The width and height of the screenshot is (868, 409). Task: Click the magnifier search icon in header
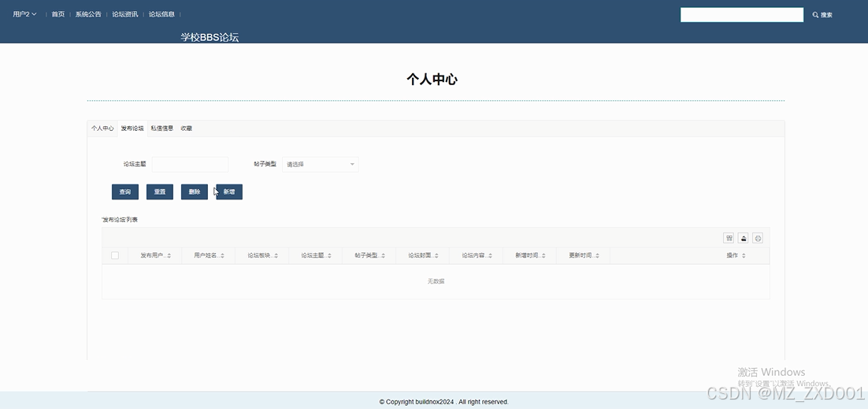(x=815, y=15)
